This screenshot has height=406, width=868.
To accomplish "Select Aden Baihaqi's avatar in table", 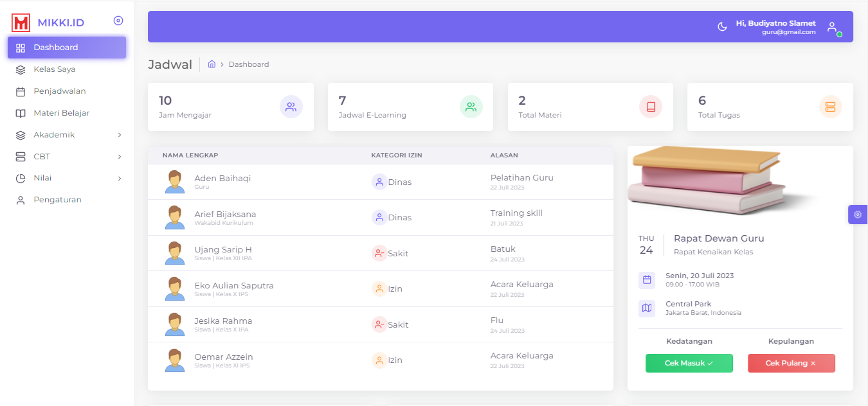I will [x=175, y=182].
